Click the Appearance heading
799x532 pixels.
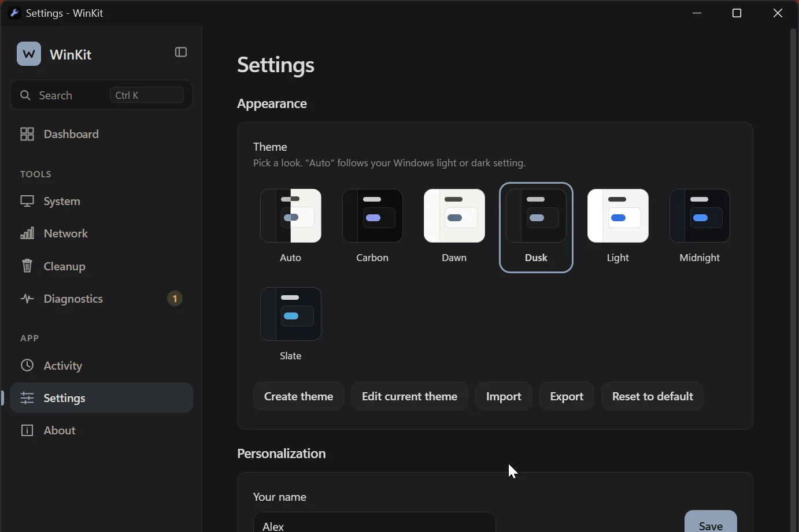(272, 104)
